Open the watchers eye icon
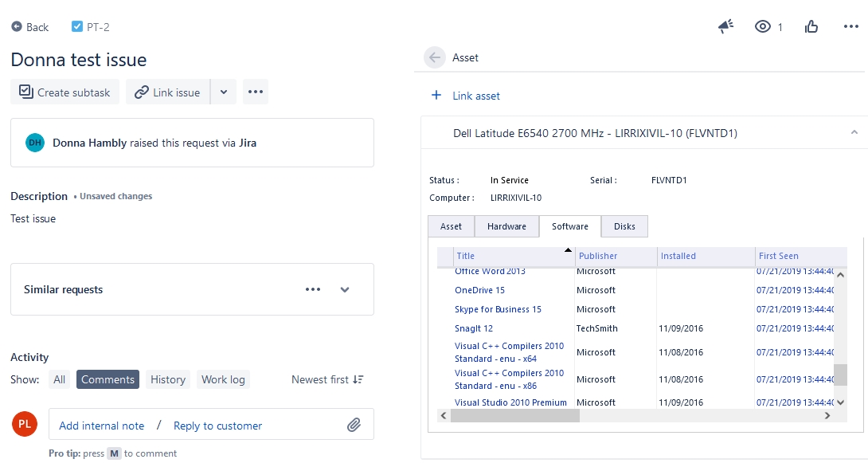This screenshot has height=463, width=868. [x=762, y=26]
